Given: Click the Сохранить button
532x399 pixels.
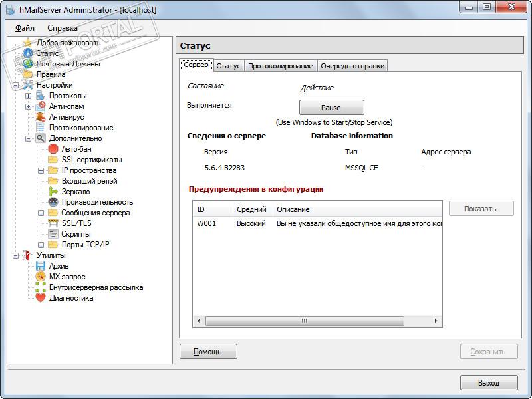Looking at the screenshot, I should coord(489,352).
